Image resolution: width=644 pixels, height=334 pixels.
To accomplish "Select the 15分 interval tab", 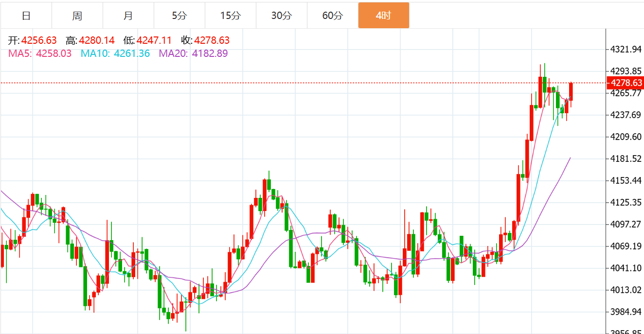I will coord(231,16).
